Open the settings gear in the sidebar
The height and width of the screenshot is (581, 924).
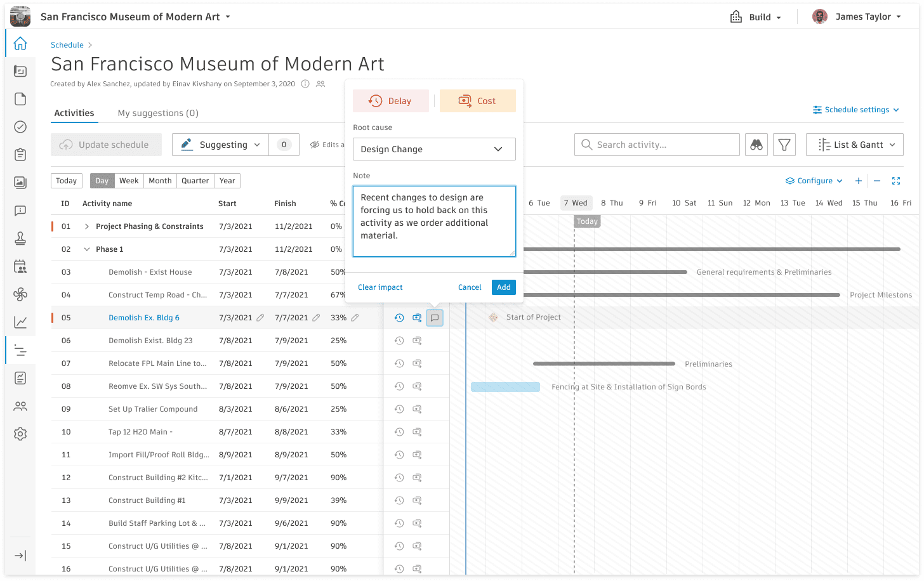[x=20, y=434]
